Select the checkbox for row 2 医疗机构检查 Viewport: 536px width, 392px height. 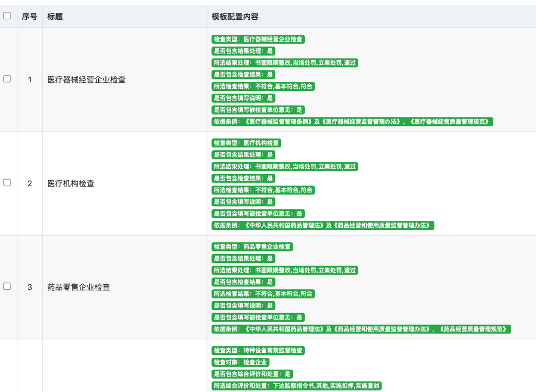pos(7,183)
